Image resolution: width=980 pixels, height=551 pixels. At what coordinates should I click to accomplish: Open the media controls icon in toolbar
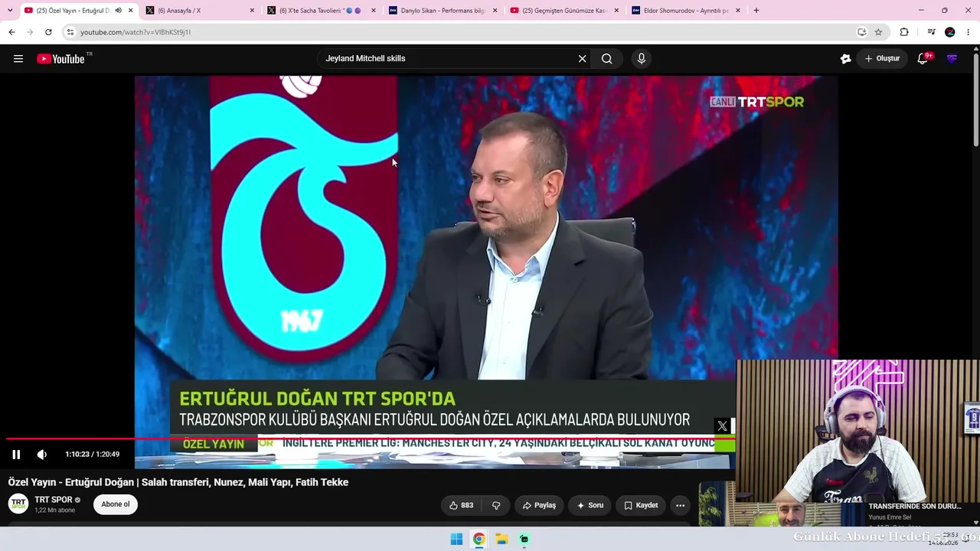pos(931,32)
